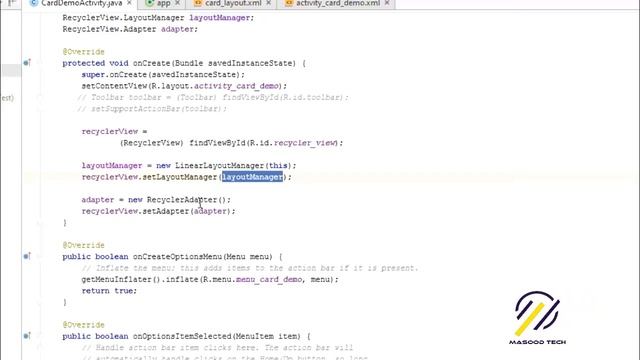Click 'Handle action bar item clicks' comment
640x360 pixels.
(x=217, y=348)
